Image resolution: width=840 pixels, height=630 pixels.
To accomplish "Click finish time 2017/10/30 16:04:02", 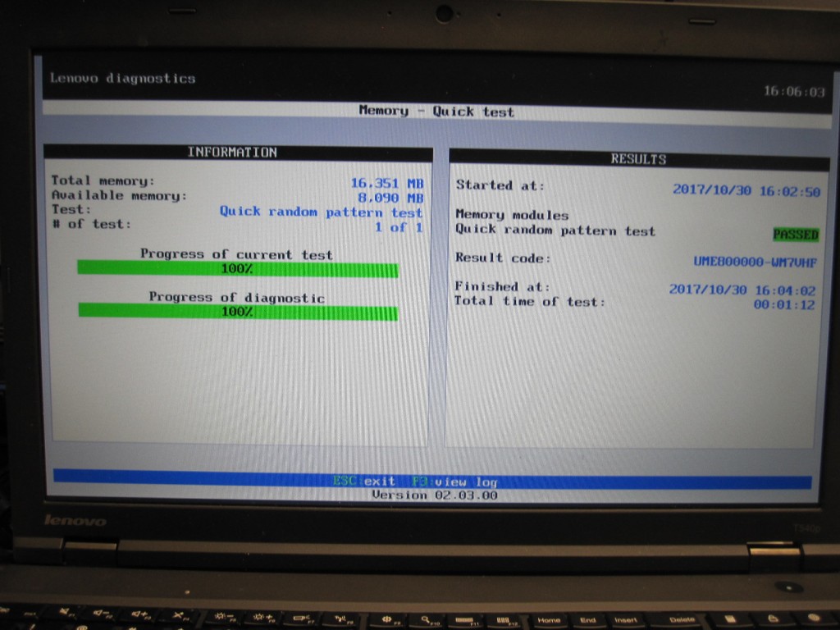I will click(742, 290).
